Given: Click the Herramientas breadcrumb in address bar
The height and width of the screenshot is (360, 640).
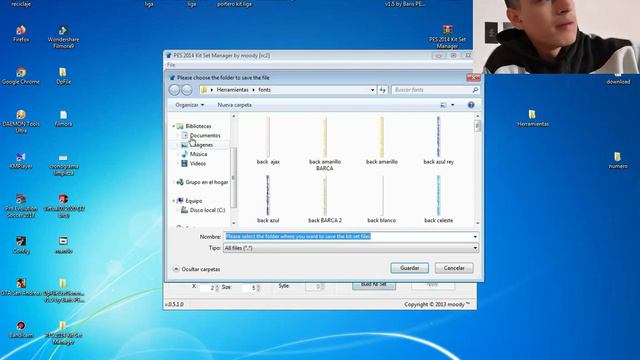Looking at the screenshot, I should click(232, 90).
